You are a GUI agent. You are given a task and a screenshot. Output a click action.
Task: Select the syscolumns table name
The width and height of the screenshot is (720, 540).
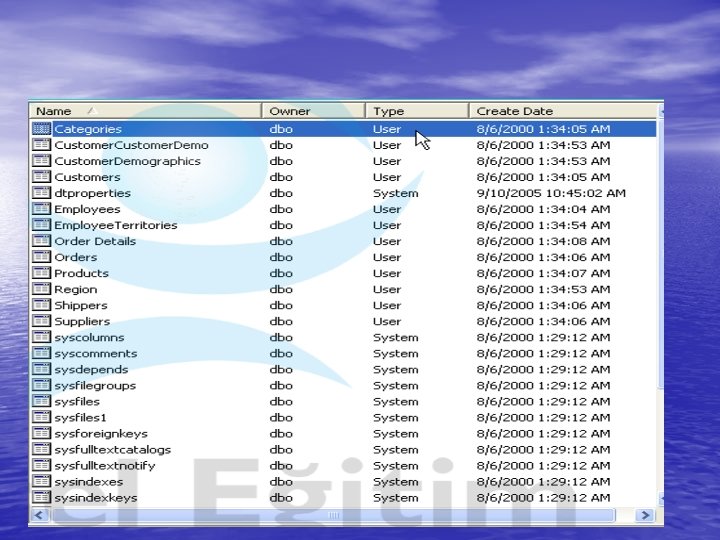coord(89,338)
